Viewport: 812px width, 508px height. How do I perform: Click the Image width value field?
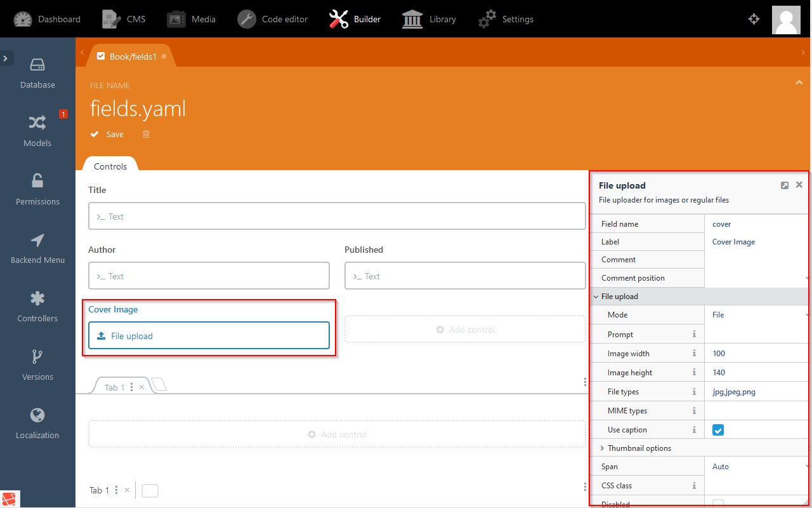tap(756, 354)
